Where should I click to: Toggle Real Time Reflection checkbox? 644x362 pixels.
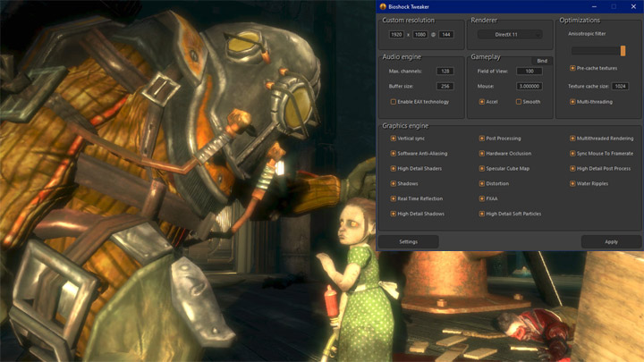click(393, 198)
